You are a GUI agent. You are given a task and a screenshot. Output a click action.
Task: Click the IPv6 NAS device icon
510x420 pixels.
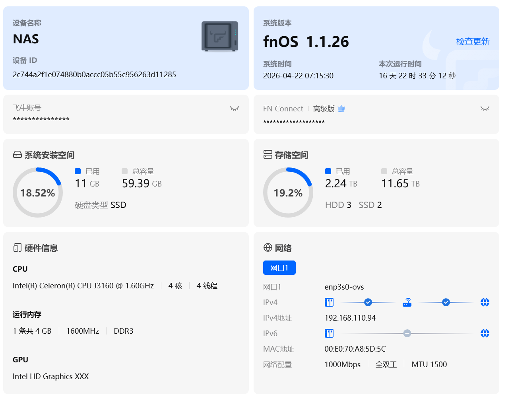pyautogui.click(x=329, y=333)
